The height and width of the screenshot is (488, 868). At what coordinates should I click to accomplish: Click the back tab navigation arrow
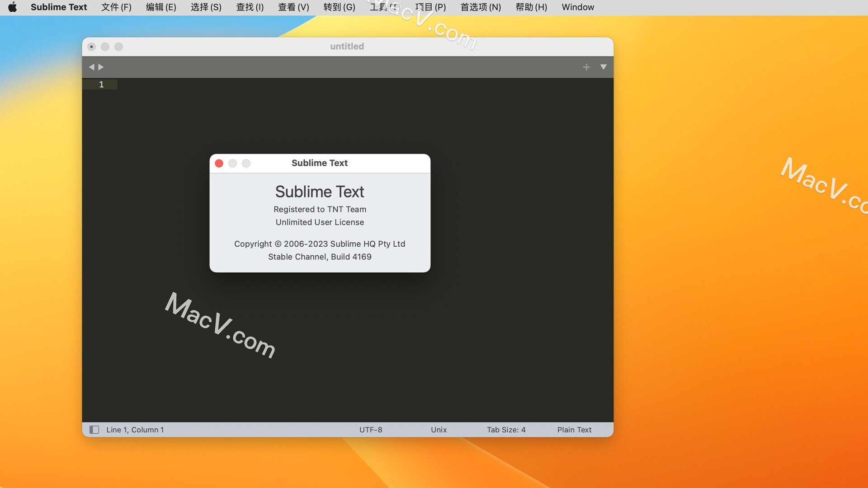(92, 67)
